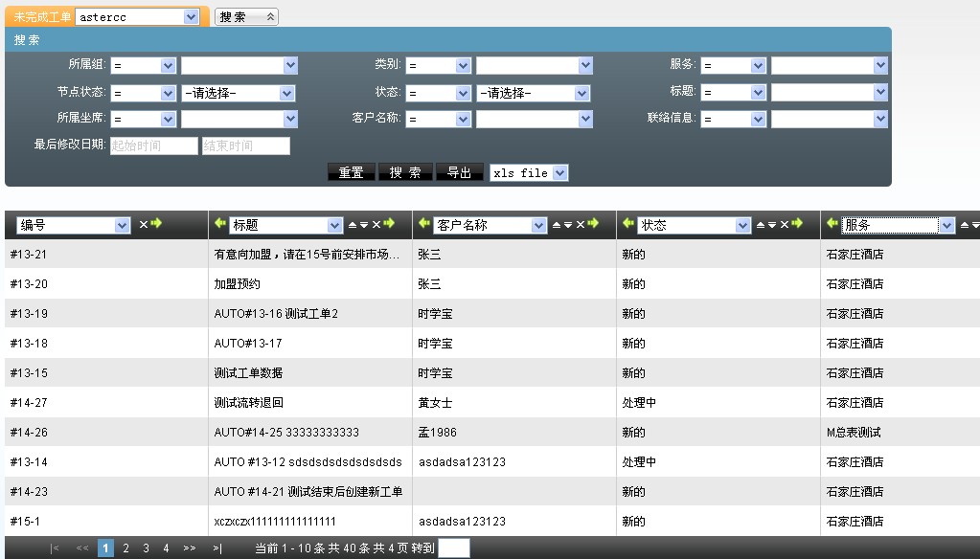Sort 标题 column ascending
This screenshot has width=980, height=559.
tap(352, 224)
